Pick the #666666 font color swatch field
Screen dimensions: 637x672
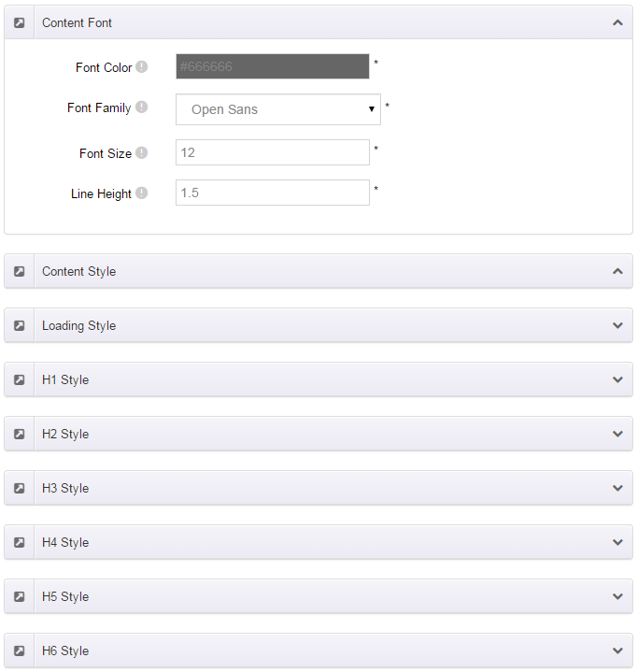coord(273,66)
